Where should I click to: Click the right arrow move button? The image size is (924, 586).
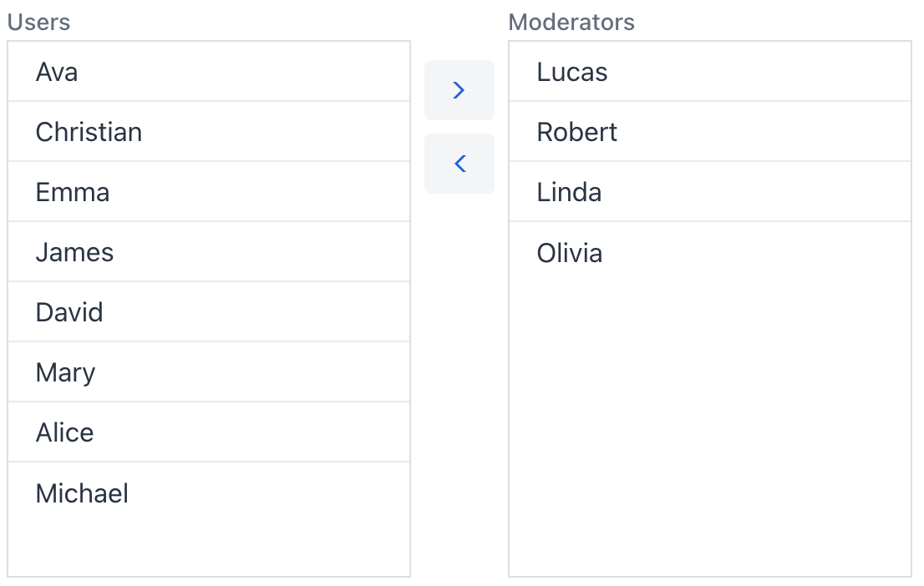tap(459, 90)
